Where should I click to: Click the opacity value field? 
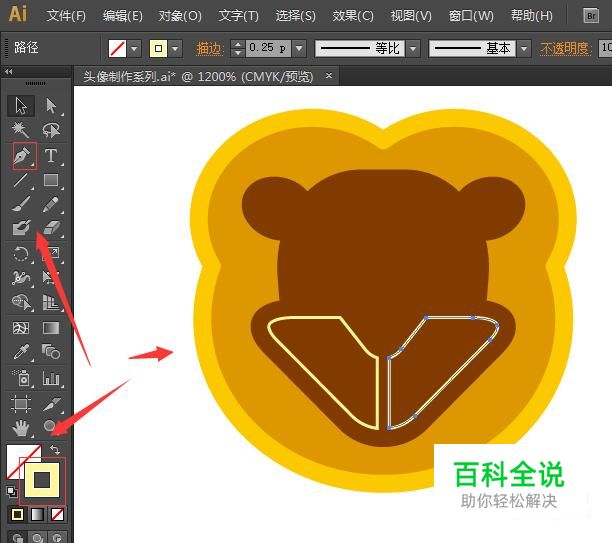(x=606, y=49)
